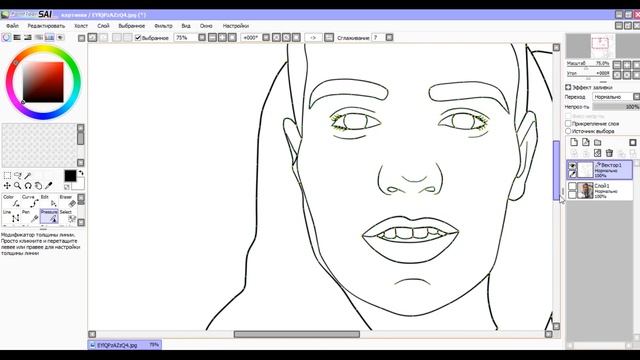Image resolution: width=640 pixels, height=360 pixels.
Task: Open Выбранное menu in menu bar
Action: click(x=131, y=26)
